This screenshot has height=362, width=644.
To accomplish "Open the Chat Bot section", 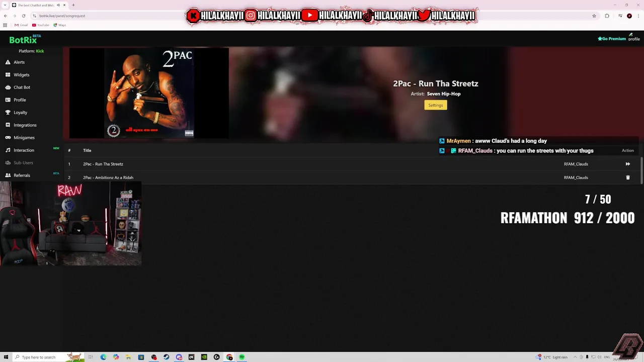I will pos(18,87).
